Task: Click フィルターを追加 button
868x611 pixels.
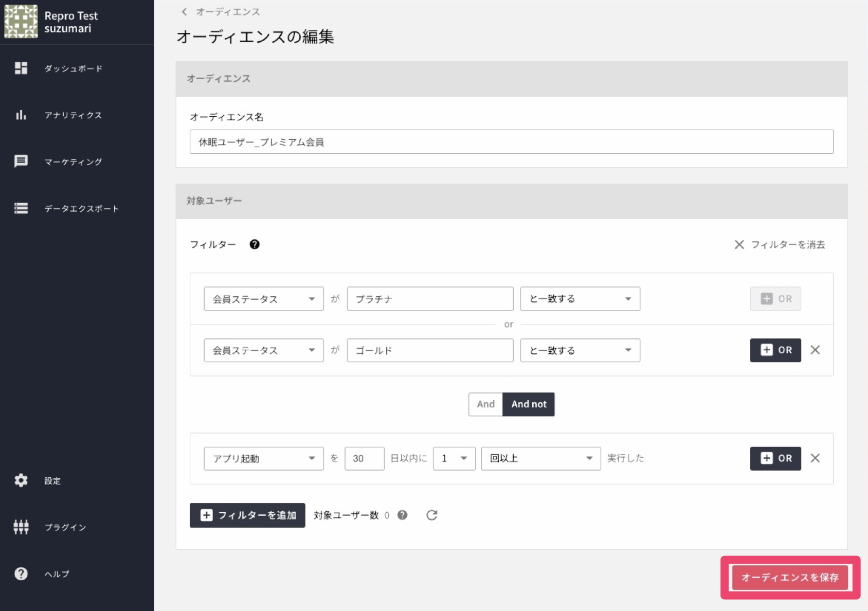Action: (247, 515)
